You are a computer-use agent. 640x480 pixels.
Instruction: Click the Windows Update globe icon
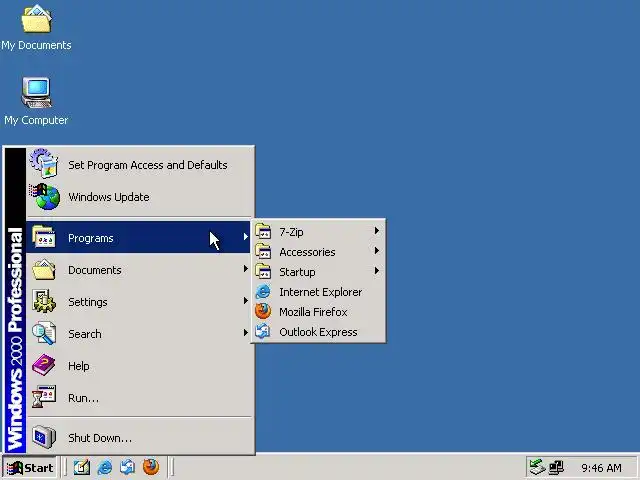tap(44, 196)
